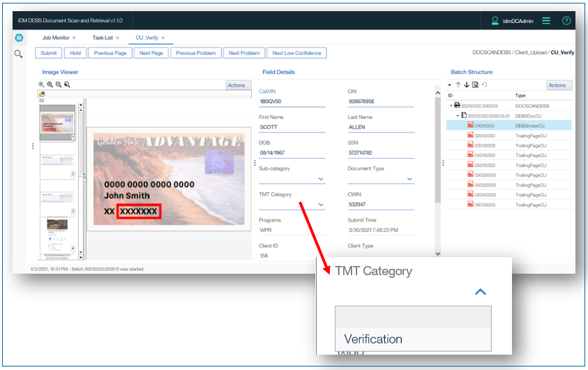Click the Hold button
Viewport: 588px width, 370px height.
(75, 53)
